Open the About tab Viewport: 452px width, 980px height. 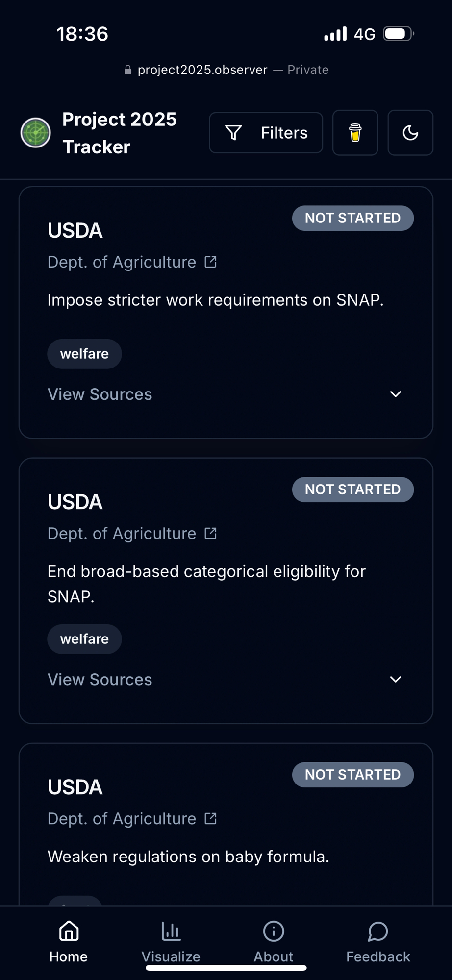[x=273, y=942]
